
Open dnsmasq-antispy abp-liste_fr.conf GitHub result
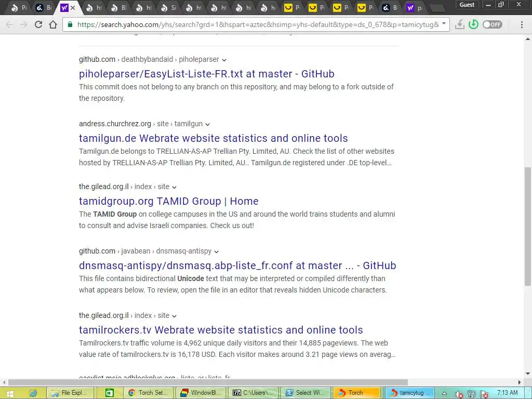(237, 265)
